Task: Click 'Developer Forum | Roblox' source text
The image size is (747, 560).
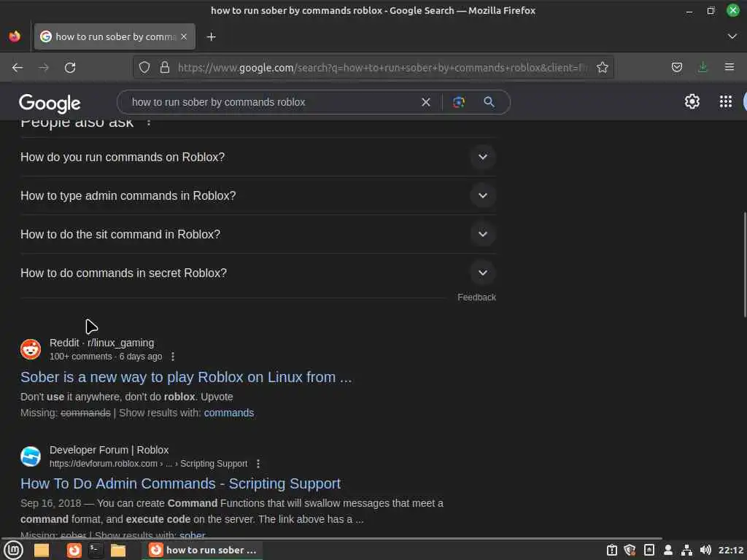Action: (x=109, y=450)
